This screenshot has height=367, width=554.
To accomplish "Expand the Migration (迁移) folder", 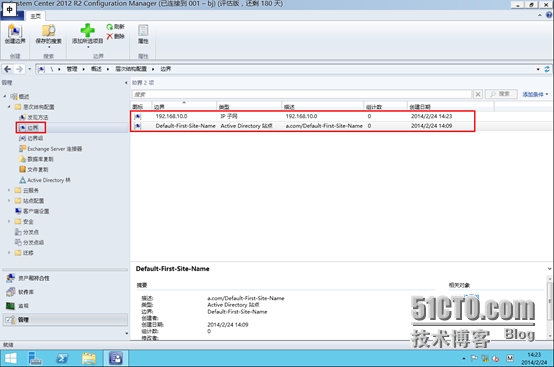I will click(9, 253).
